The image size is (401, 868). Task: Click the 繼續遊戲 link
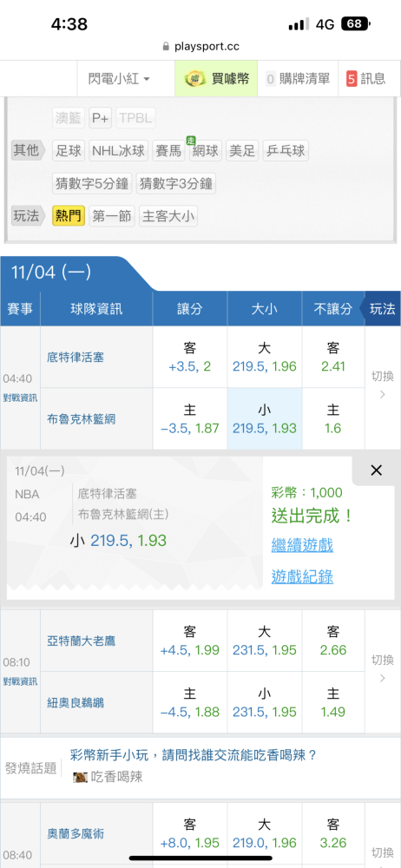[302, 545]
